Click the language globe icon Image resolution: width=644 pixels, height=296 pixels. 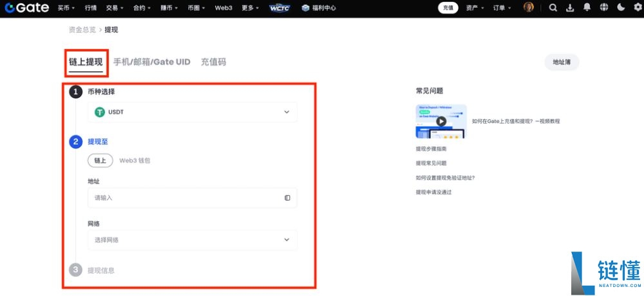coord(604,8)
